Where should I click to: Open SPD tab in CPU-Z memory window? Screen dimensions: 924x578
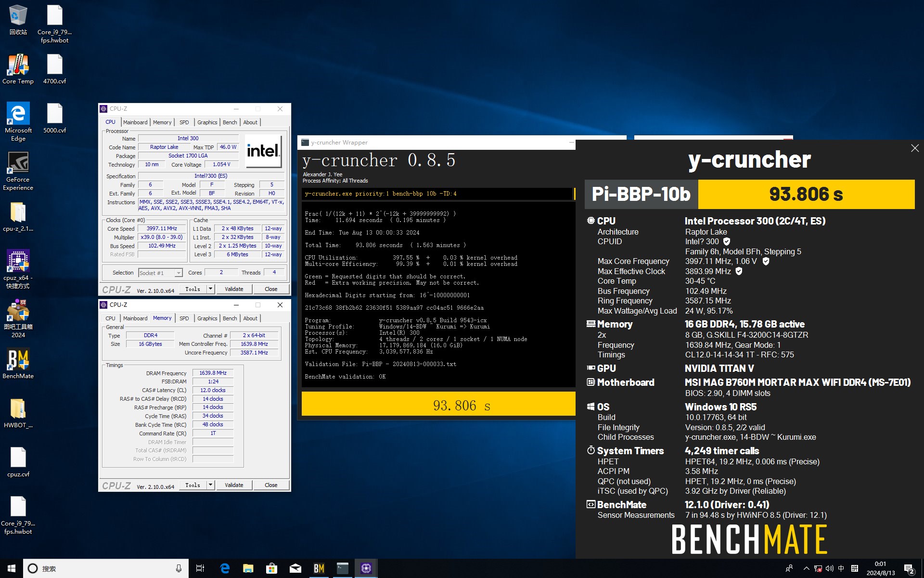coord(184,318)
